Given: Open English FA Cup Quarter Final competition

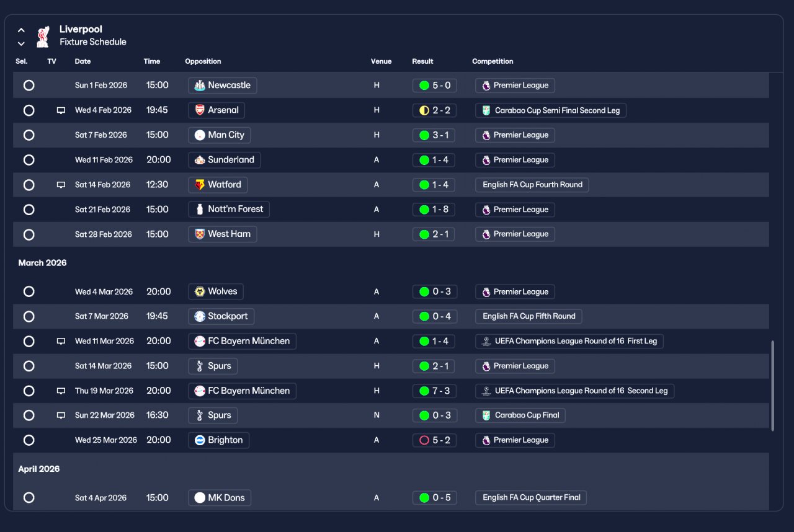Looking at the screenshot, I should pyautogui.click(x=531, y=497).
